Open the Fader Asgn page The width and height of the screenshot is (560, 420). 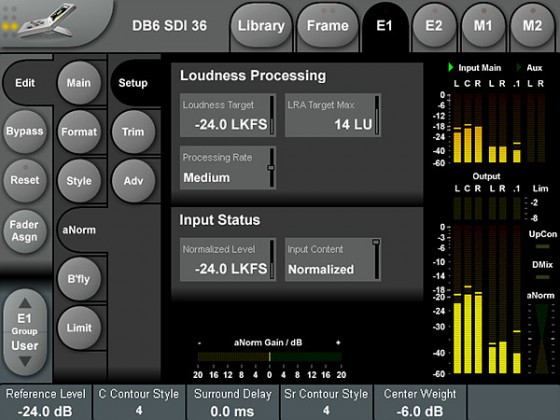pyautogui.click(x=25, y=231)
